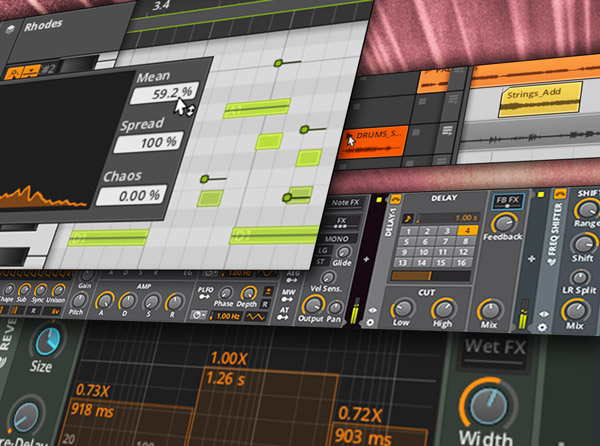Toggle the LFO bipolar button beside Depth
The image size is (600, 446).
point(268,292)
